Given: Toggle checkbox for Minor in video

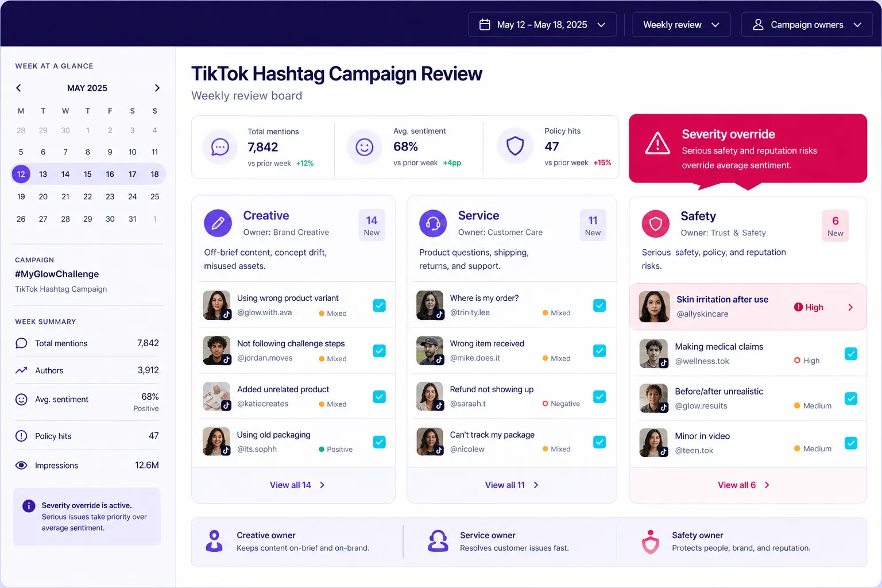Looking at the screenshot, I should click(x=851, y=443).
